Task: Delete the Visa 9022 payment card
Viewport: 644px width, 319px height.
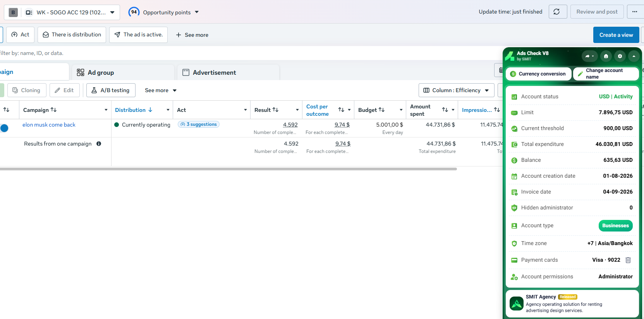Action: pos(628,260)
